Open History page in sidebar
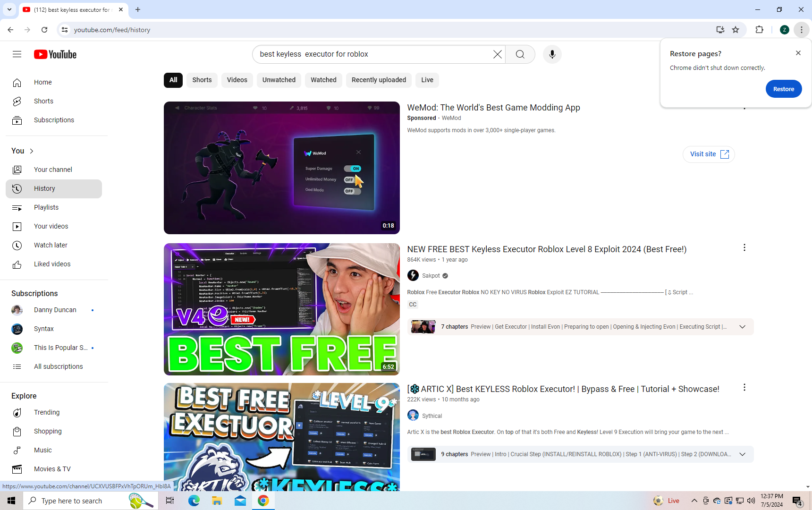Image resolution: width=812 pixels, height=510 pixels. point(54,188)
